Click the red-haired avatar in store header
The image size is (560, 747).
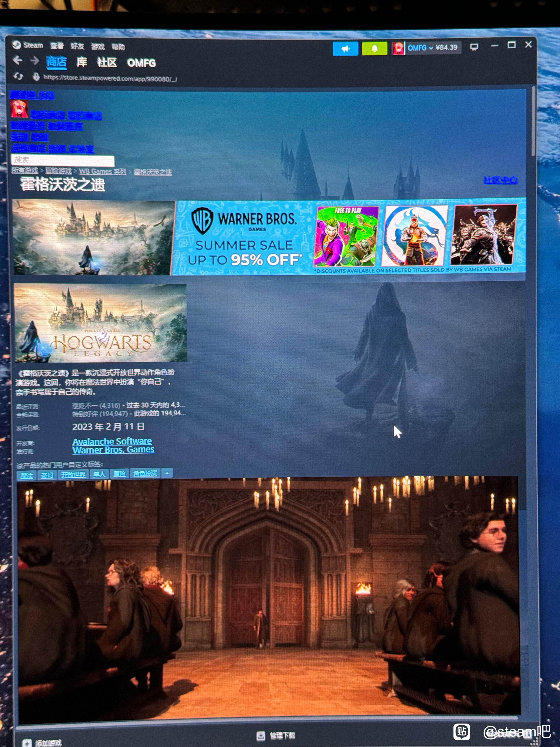[19, 109]
